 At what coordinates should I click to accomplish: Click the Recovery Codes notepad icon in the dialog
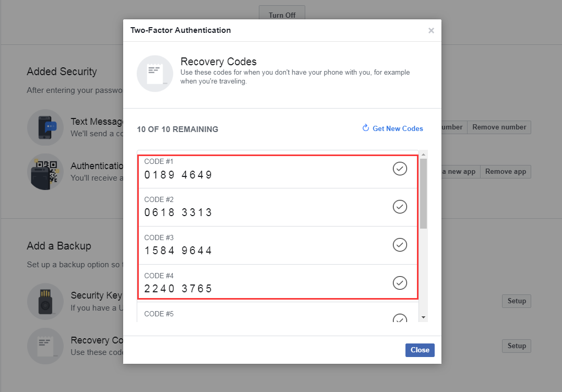tap(155, 73)
